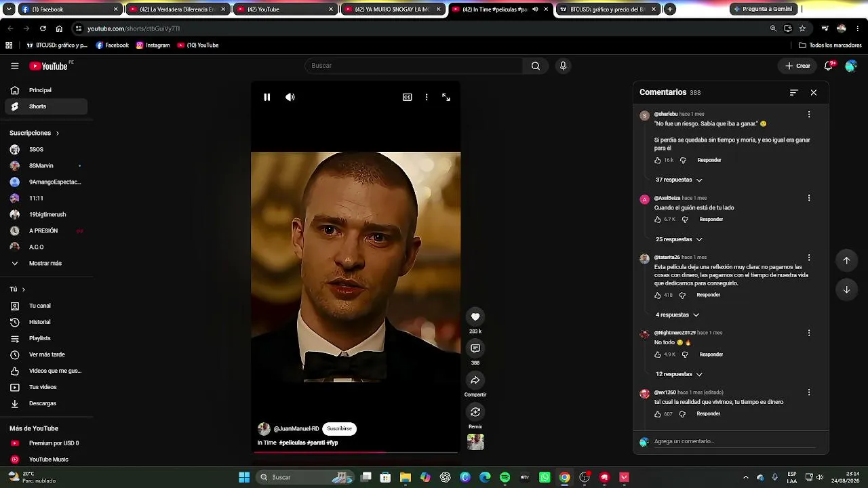Open Spotify from the taskbar
868x488 pixels.
pos(505,477)
